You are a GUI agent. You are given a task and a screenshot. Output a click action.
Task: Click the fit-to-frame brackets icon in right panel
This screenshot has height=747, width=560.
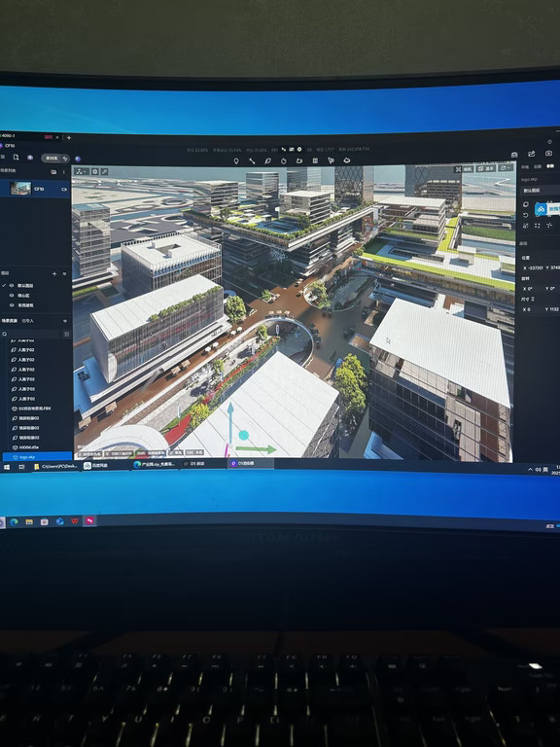point(538,226)
